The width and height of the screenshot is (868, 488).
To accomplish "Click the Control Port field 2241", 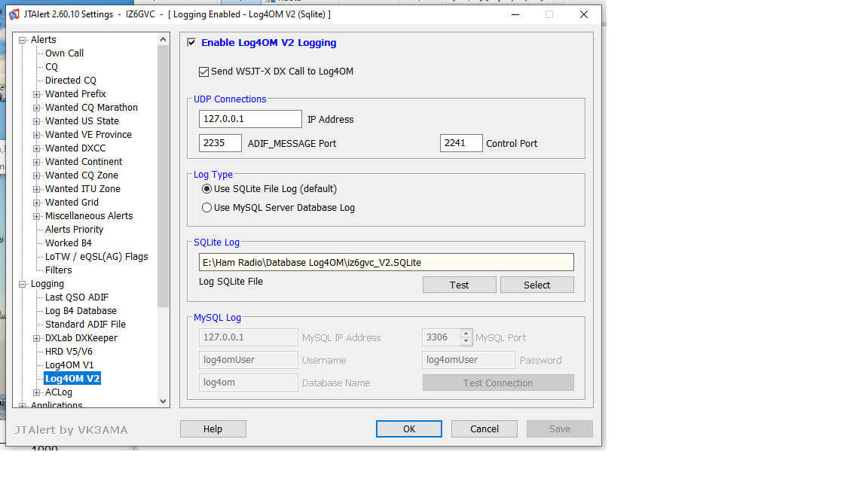I will pos(461,143).
